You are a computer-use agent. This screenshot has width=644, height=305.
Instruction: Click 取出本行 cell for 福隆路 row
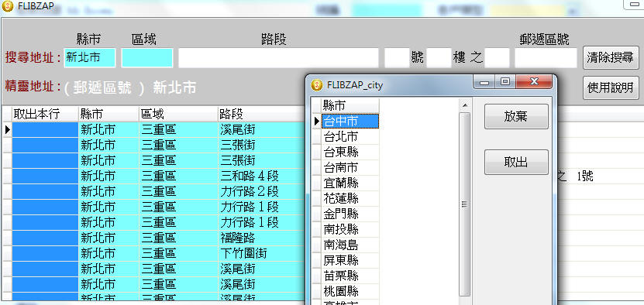point(45,238)
